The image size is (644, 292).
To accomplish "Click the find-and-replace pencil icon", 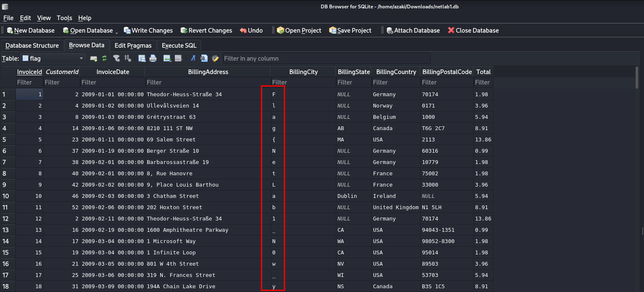I will click(x=215, y=59).
